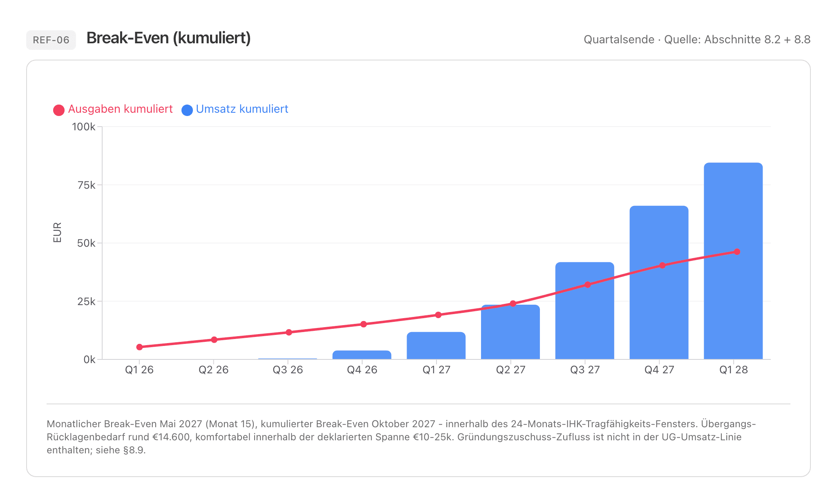Click the Q1 26 expense data point
The height and width of the screenshot is (504, 837).
pos(139,347)
